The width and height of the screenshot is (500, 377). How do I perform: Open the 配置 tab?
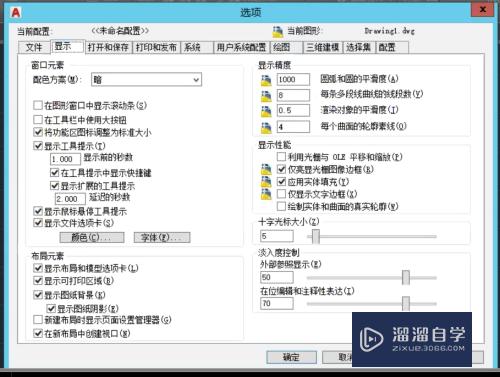tap(392, 47)
